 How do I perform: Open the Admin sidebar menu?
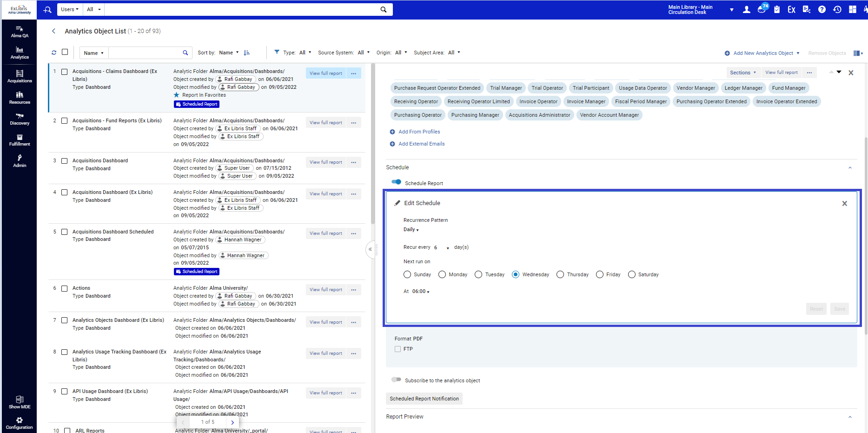tap(20, 161)
